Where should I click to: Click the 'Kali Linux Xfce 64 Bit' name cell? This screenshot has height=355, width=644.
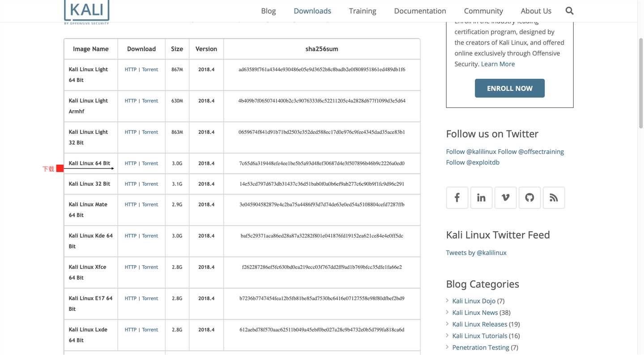pos(91,272)
